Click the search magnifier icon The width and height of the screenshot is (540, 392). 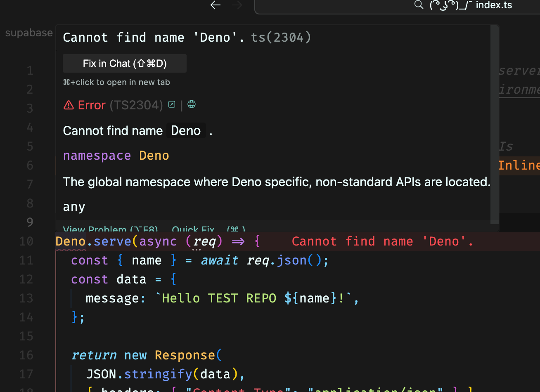click(x=419, y=5)
